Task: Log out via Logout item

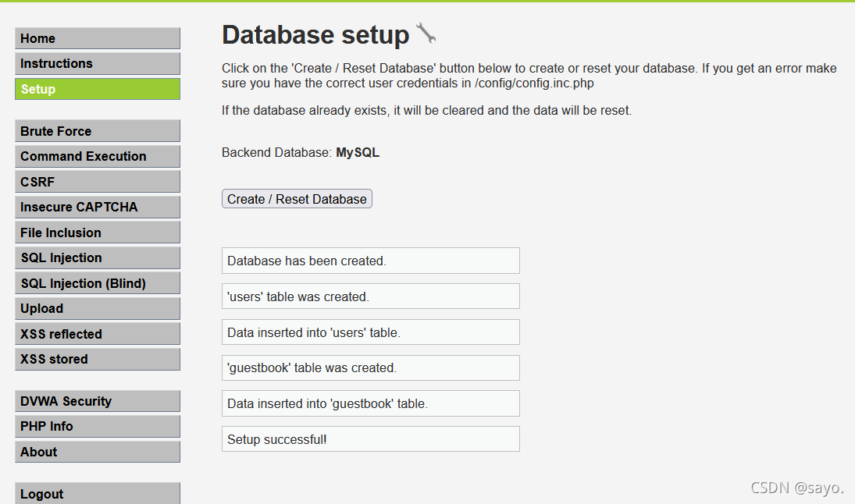Action: point(98,494)
